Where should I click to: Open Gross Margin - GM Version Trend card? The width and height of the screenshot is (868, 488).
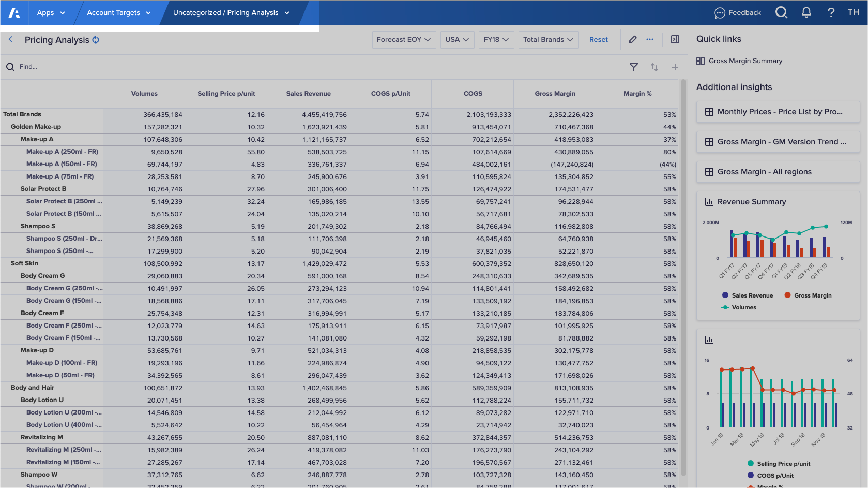tap(778, 142)
